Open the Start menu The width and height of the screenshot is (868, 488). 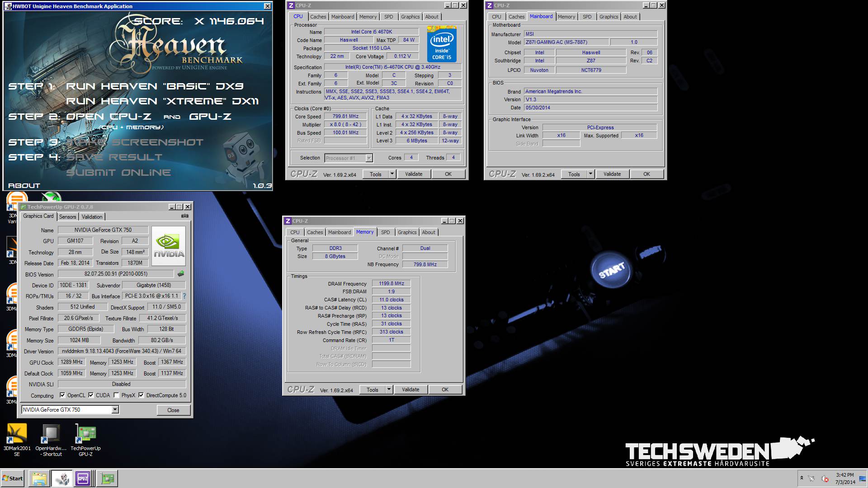[13, 479]
